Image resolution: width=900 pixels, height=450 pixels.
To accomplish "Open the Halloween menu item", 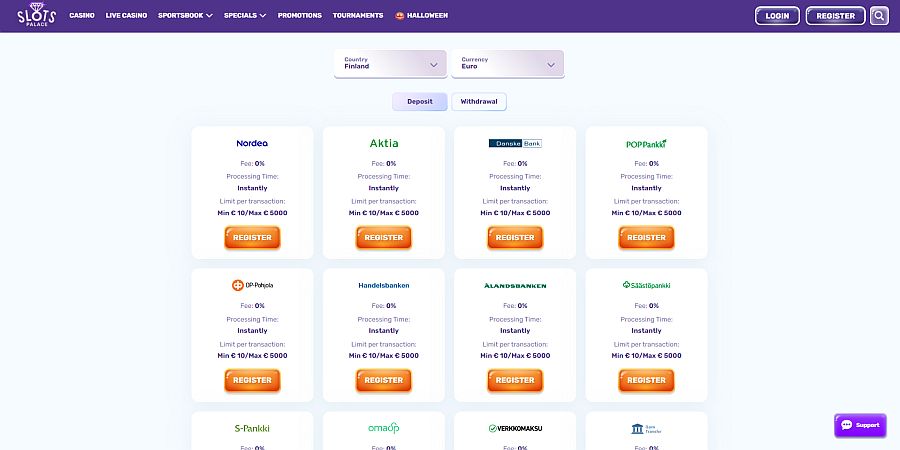I will (x=421, y=15).
